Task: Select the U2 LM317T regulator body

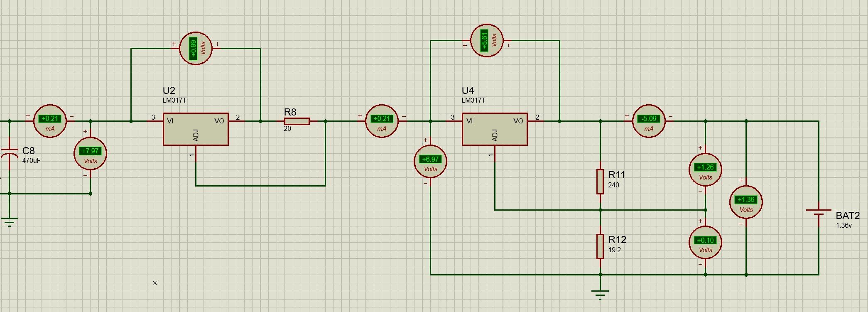Action: click(196, 129)
